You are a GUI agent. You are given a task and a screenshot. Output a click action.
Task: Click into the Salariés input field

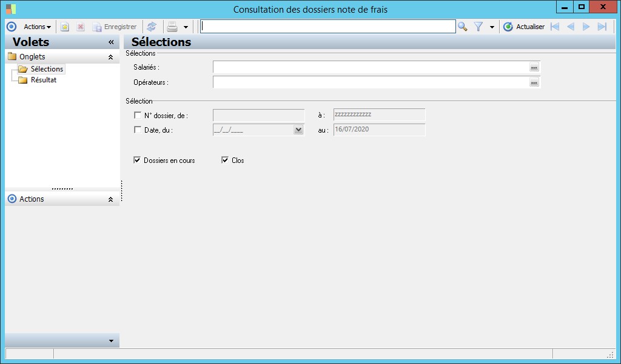point(371,67)
